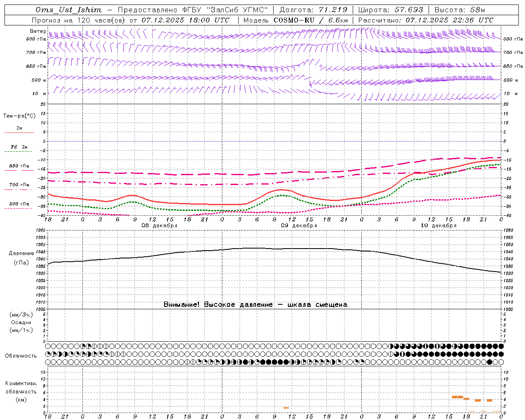This screenshot has width=525, height=420.
Task: Click the 'Высота: 58м' header field
Action: point(459,10)
